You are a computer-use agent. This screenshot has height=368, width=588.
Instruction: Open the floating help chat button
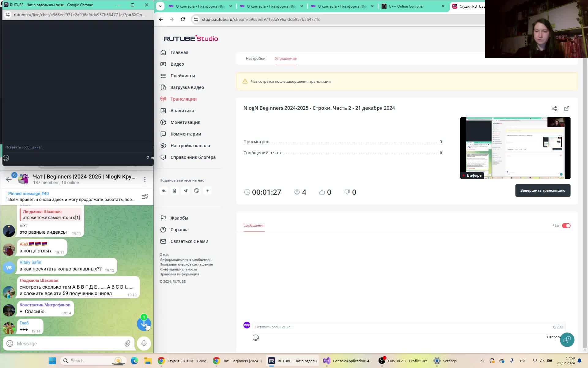click(x=567, y=339)
